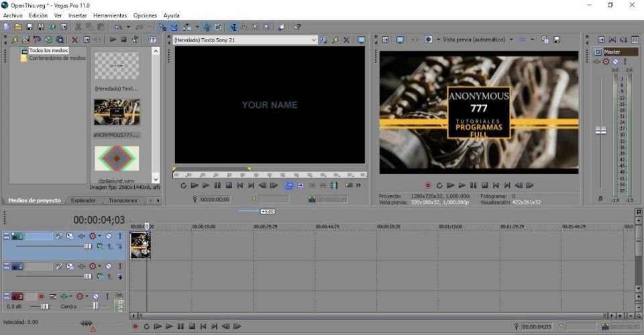Solo video track 2
This screenshot has width=644, height=335.
pos(120,267)
